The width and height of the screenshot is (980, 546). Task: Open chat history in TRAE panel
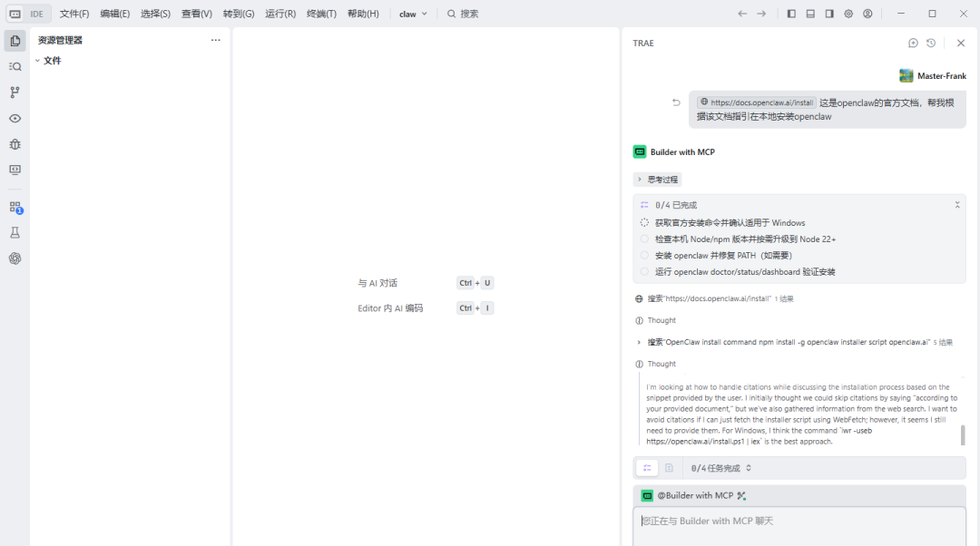(x=931, y=44)
